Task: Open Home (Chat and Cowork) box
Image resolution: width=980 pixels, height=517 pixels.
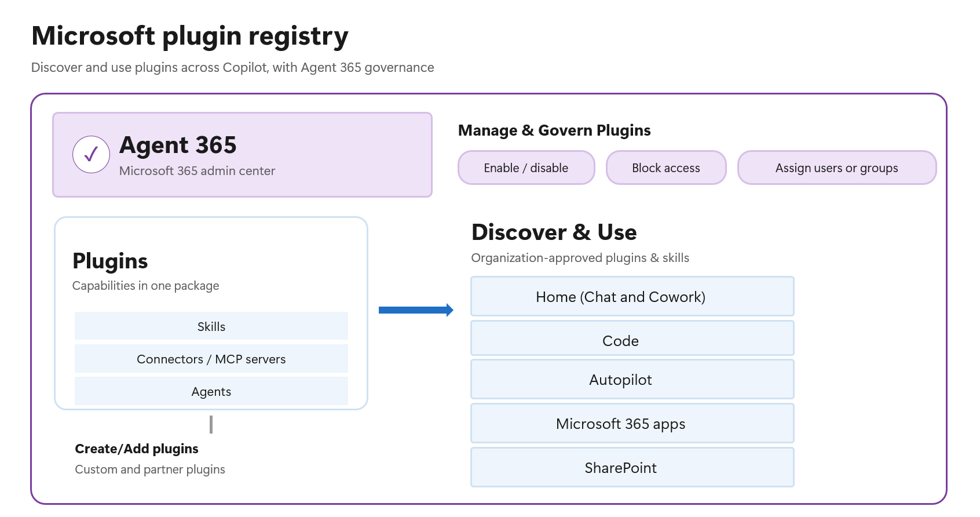Action: (632, 296)
